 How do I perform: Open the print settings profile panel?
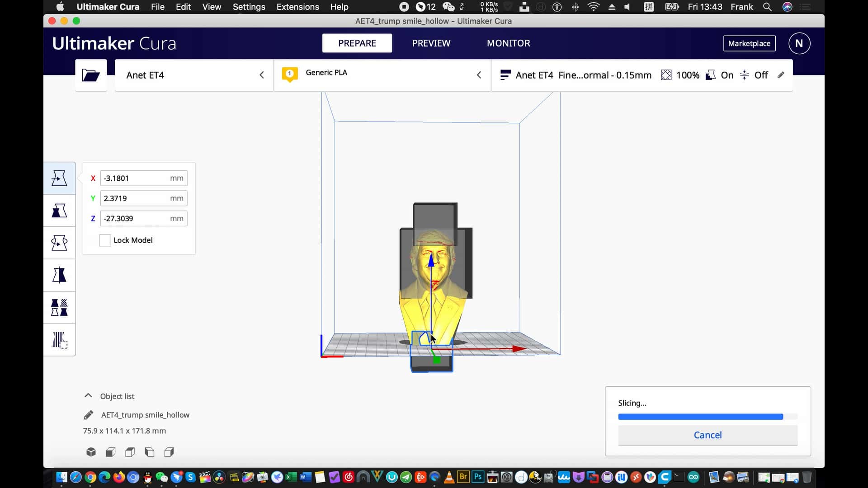pyautogui.click(x=642, y=75)
